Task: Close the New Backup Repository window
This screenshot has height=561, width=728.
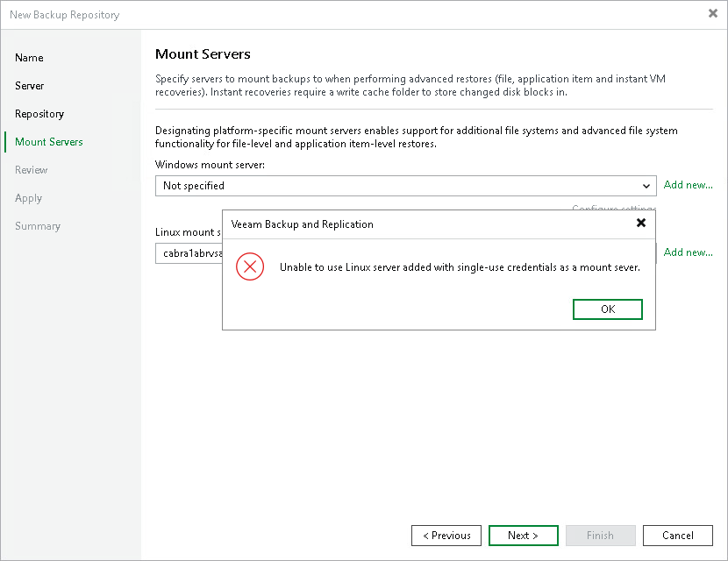Action: pos(713,13)
